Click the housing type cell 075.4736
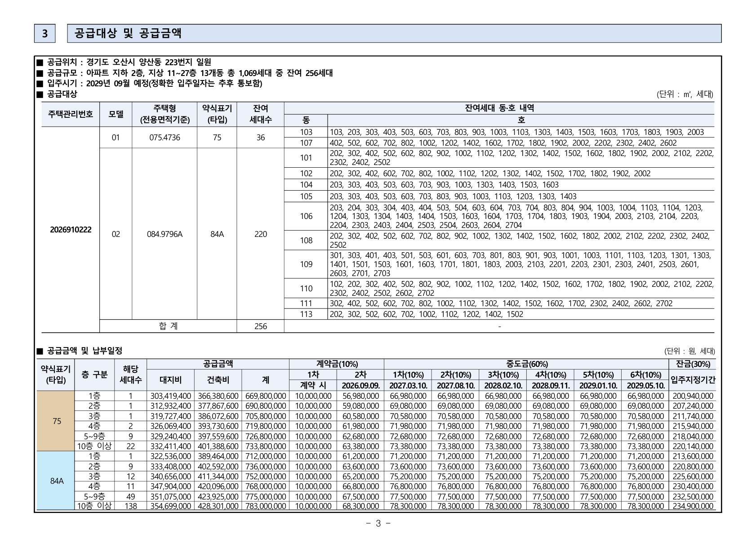 [165, 138]
